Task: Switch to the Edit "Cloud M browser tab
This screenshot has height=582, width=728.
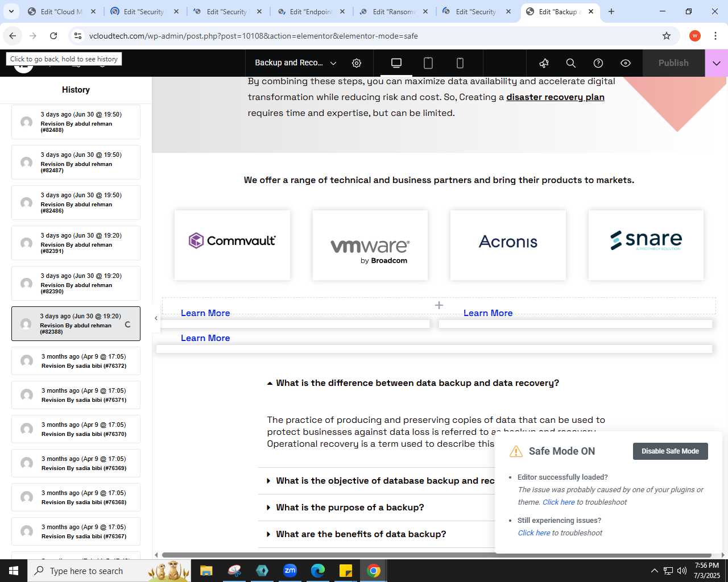Action: coord(61,11)
